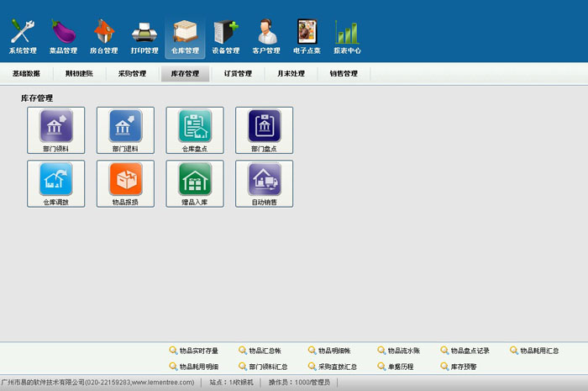
Task: Select 仓库管理 boxes icon
Action: (186, 37)
